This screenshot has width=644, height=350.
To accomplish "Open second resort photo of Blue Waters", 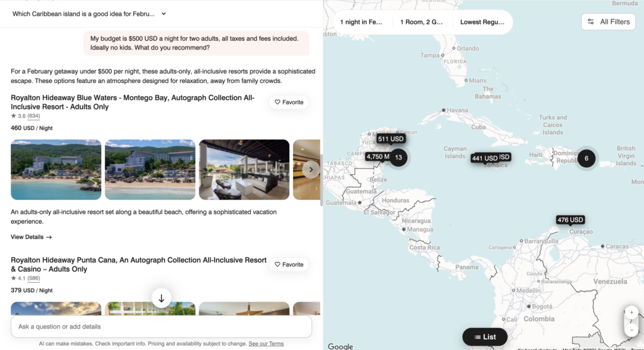I will [x=150, y=170].
